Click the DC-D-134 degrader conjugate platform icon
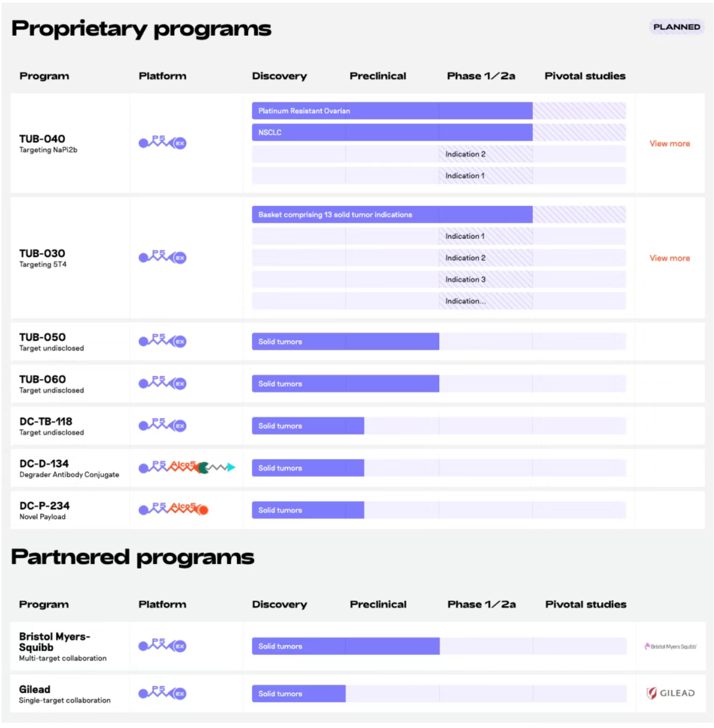Viewport: 714px width, 728px height. click(x=187, y=467)
